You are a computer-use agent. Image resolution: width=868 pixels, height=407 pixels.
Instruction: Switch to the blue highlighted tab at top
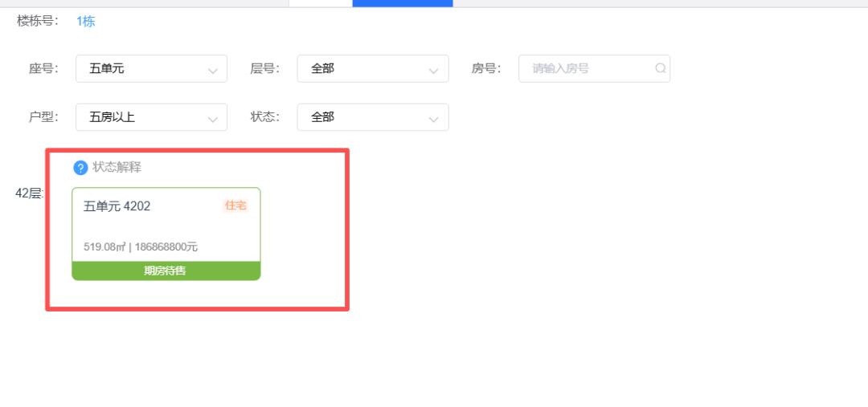pos(402,3)
